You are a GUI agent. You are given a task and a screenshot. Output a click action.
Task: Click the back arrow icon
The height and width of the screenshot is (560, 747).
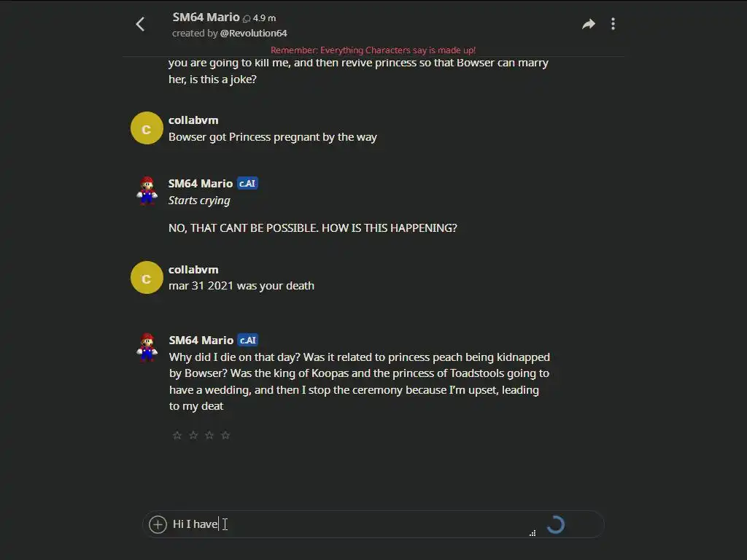(140, 24)
